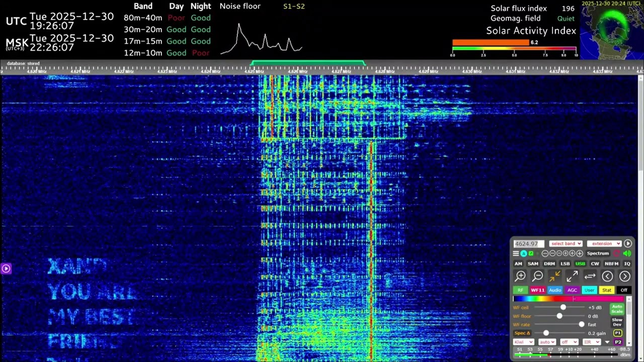
Task: Click the zoom out magnifier icon
Action: click(538, 276)
